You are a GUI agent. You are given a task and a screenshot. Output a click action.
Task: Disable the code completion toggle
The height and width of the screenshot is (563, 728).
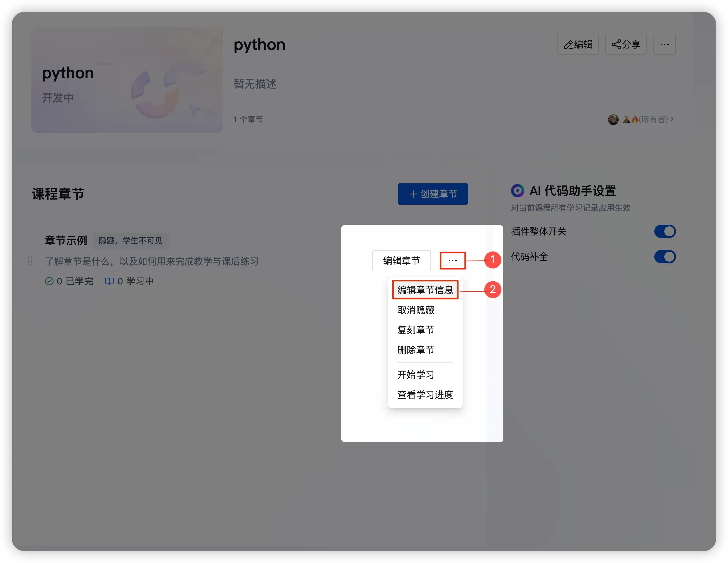pos(665,257)
